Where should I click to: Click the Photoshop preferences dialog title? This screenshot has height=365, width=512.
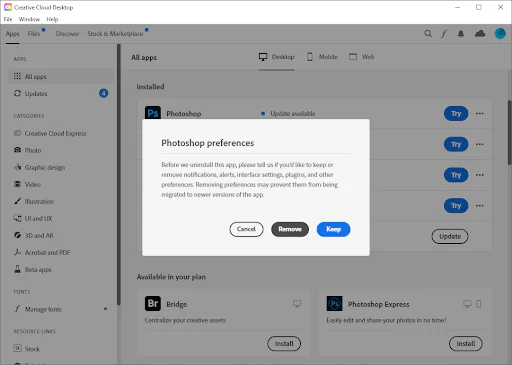tap(207, 143)
